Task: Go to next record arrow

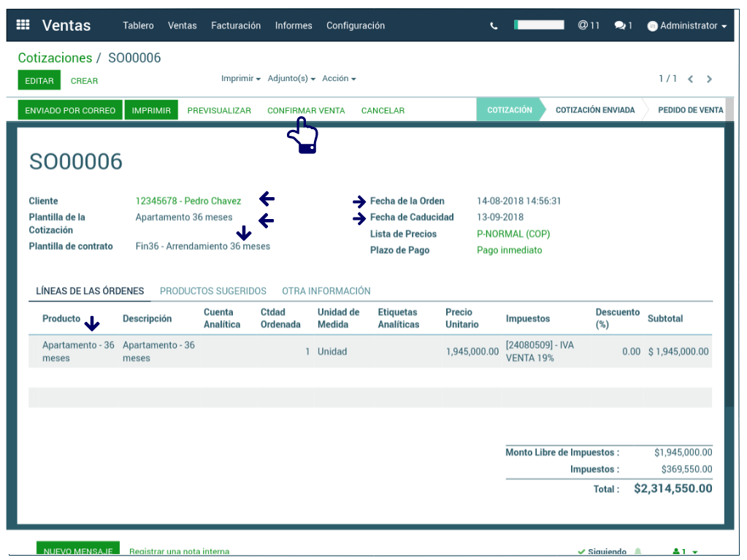Action: (x=709, y=79)
